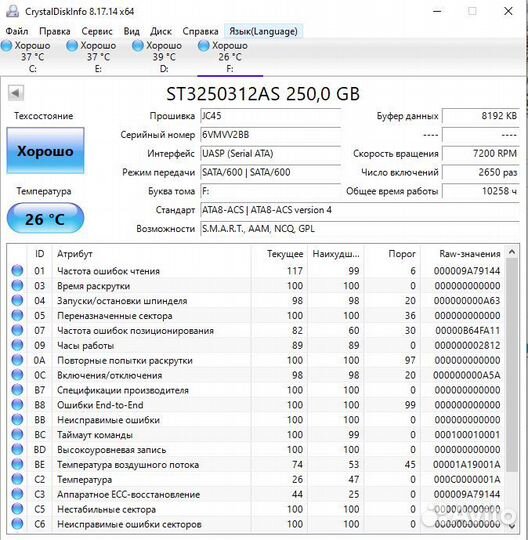
Task: Click the Стандарт ATA8-ACS field
Action: tap(360, 210)
